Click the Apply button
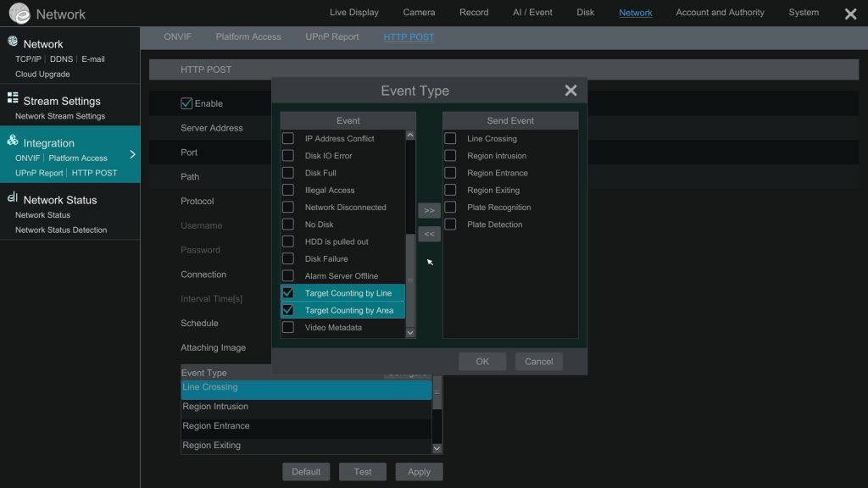The image size is (868, 488). [x=419, y=471]
